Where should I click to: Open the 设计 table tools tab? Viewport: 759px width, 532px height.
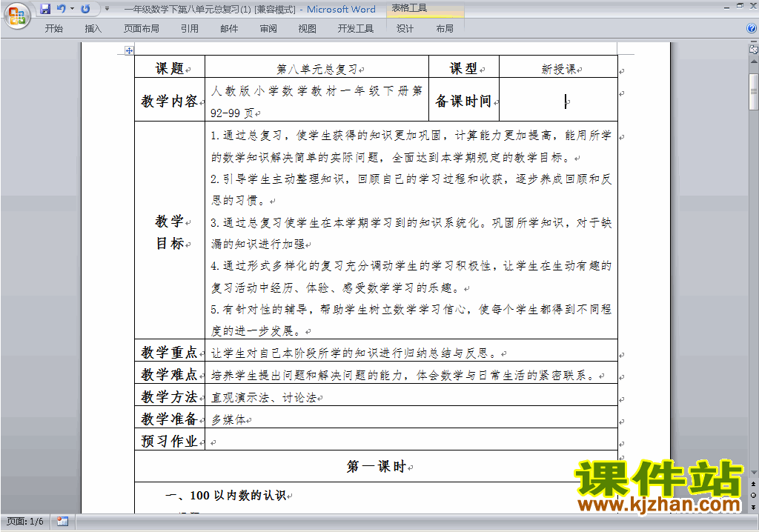pyautogui.click(x=405, y=29)
